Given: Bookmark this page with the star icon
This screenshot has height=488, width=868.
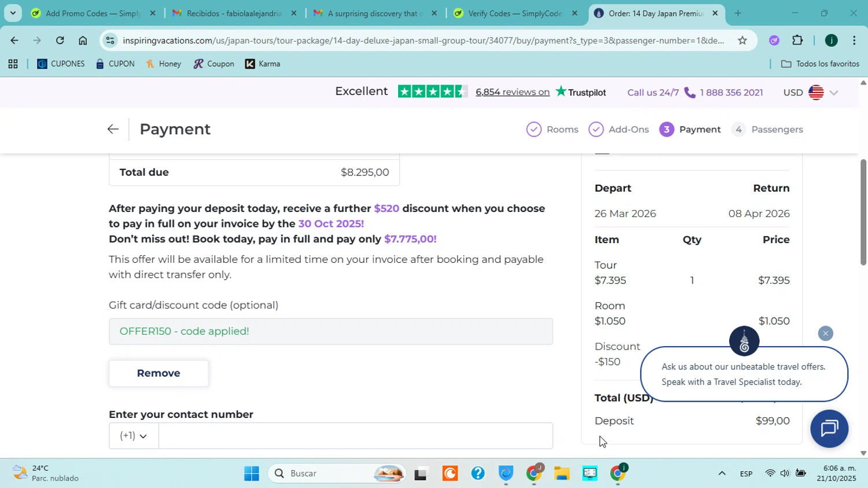Looking at the screenshot, I should point(742,41).
